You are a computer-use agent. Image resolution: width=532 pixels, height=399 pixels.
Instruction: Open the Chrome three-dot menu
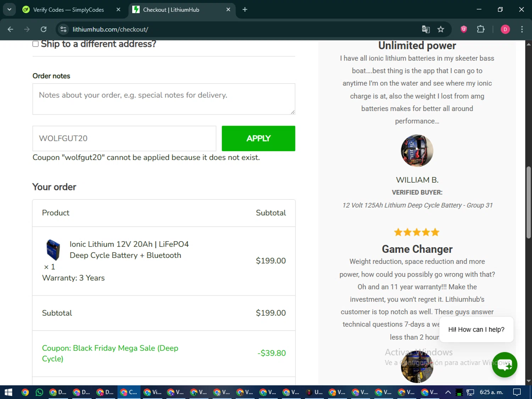522,29
